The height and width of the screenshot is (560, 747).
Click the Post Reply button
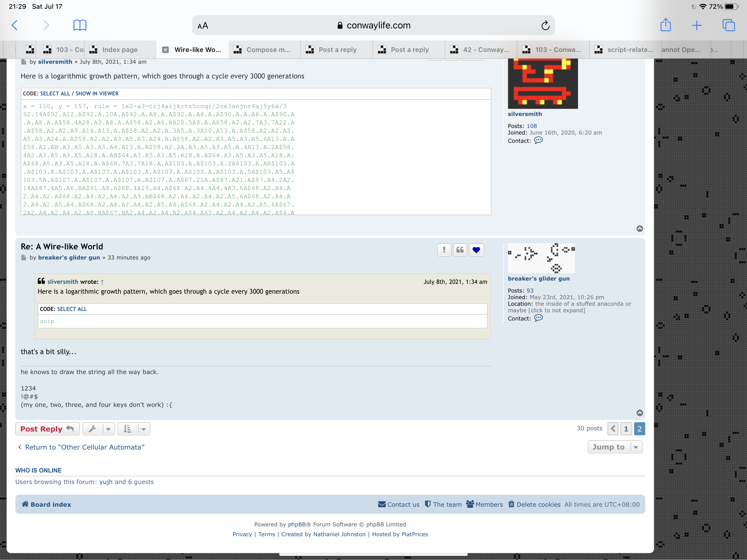(x=47, y=428)
